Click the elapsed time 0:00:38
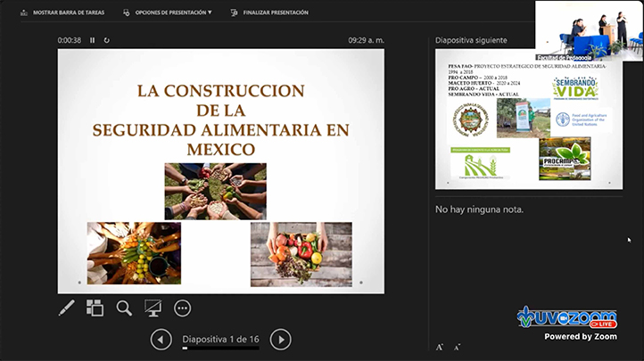The height and width of the screenshot is (361, 644). point(70,40)
